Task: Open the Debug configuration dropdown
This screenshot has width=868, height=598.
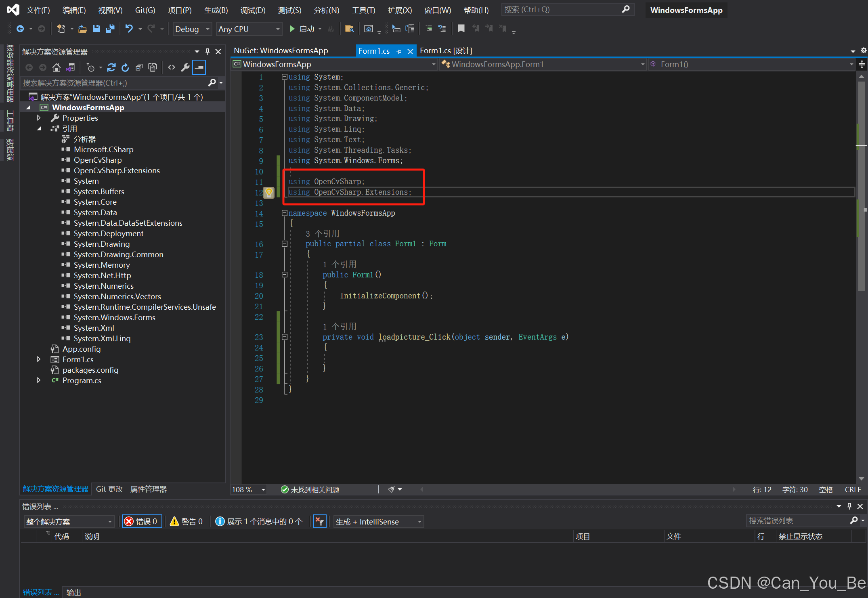Action: point(192,29)
